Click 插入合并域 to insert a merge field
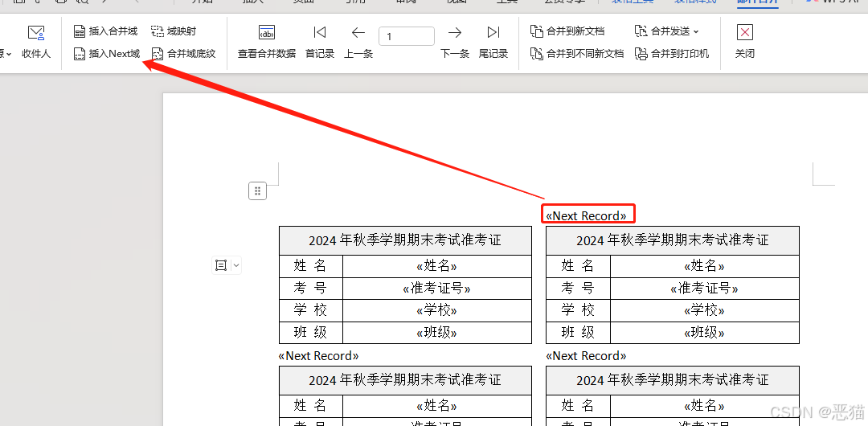The width and height of the screenshot is (868, 426). [x=106, y=31]
